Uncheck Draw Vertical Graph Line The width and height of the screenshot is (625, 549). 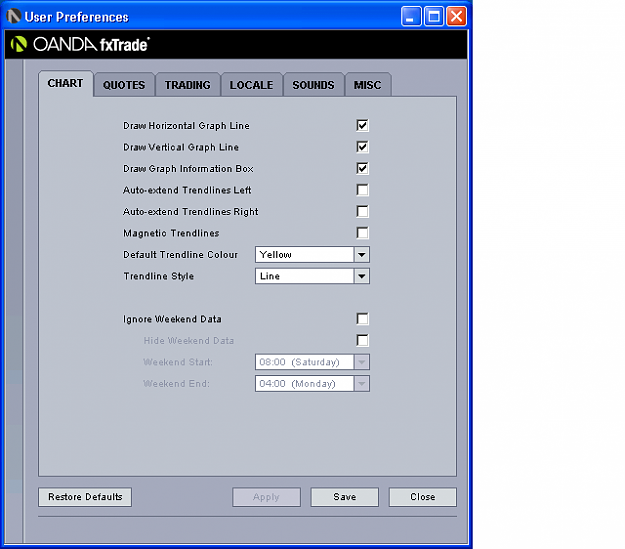point(362,147)
